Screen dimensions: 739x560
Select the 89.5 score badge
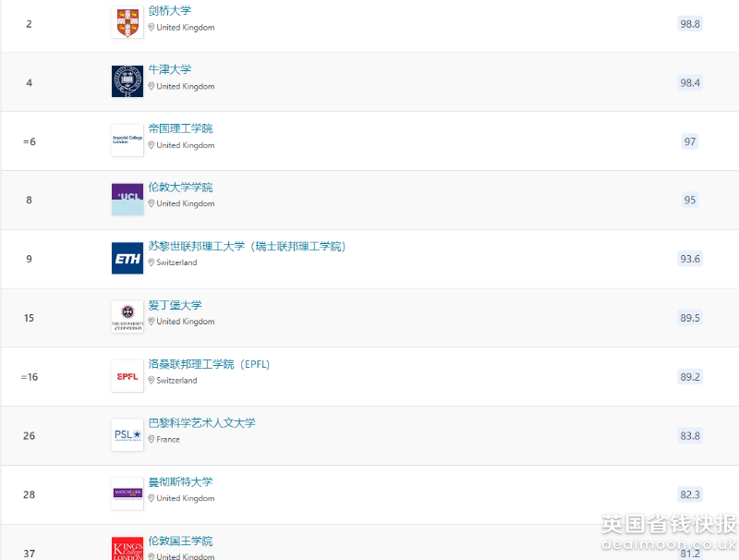(690, 318)
